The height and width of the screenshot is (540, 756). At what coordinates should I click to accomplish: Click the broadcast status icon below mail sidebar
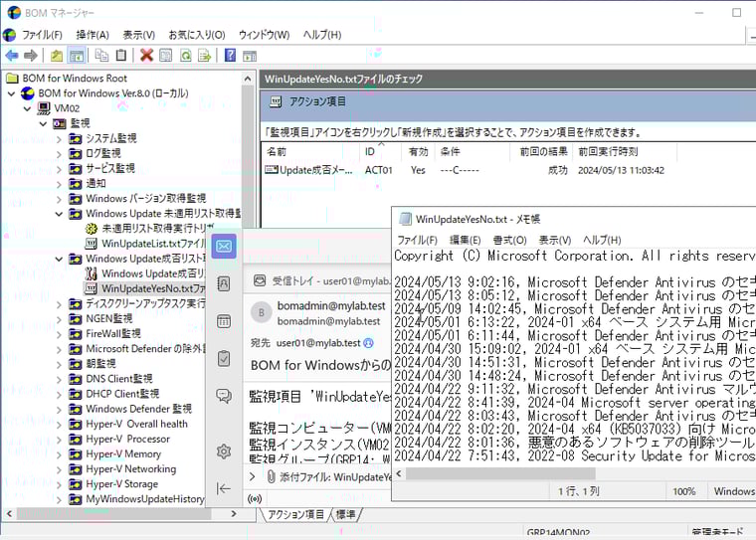point(255,498)
